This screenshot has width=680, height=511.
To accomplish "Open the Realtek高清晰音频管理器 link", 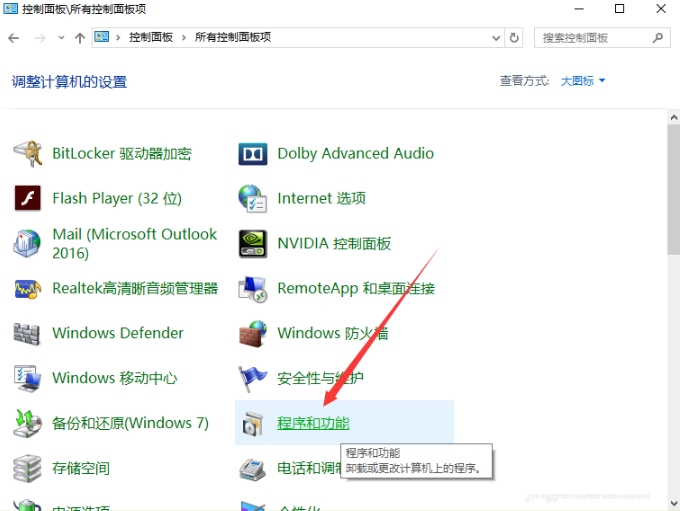I will point(135,288).
